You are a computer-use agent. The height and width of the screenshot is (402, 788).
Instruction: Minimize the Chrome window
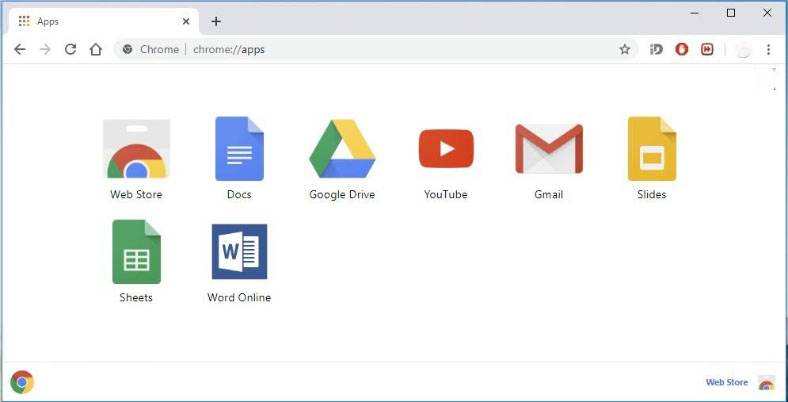(x=695, y=14)
